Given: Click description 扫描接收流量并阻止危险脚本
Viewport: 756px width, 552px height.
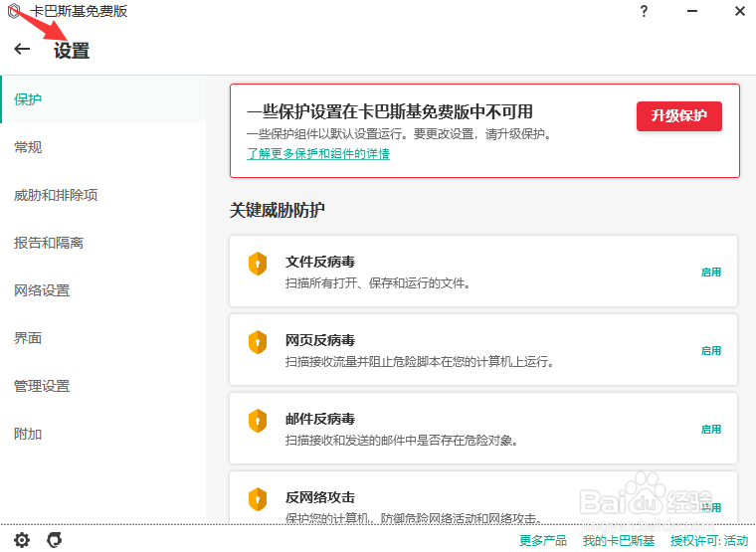Looking at the screenshot, I should (419, 362).
